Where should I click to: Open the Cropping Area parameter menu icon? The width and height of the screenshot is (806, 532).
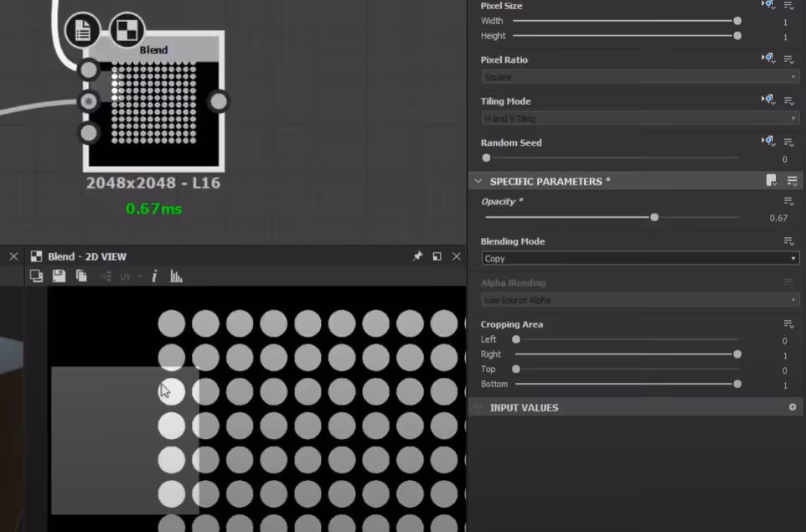click(789, 324)
